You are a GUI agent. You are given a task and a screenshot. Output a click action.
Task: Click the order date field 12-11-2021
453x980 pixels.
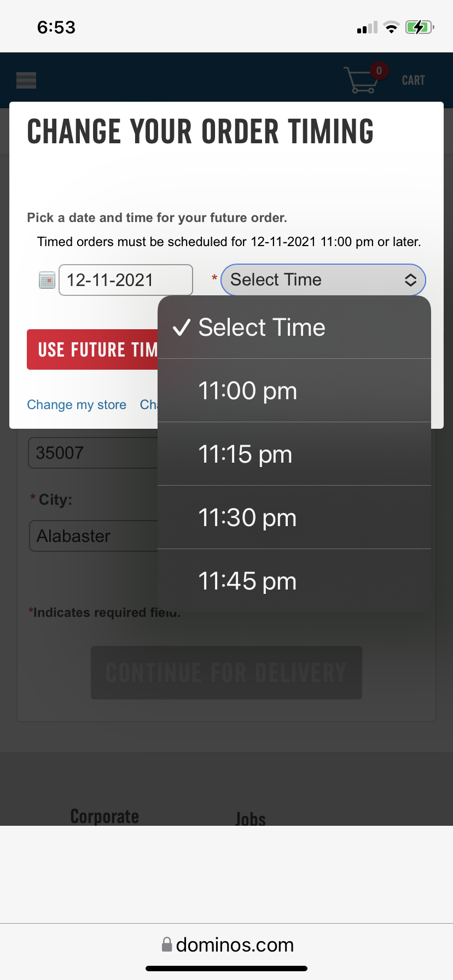[x=125, y=280]
